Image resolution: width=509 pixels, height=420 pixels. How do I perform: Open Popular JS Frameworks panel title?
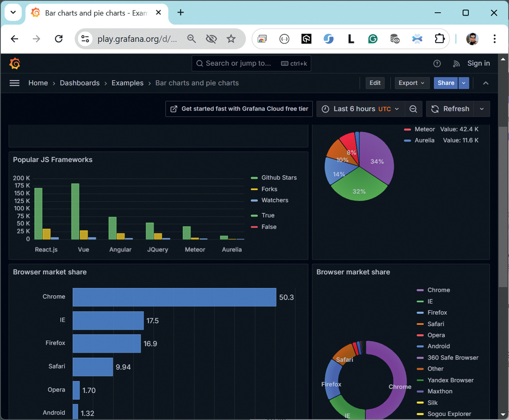(53, 160)
